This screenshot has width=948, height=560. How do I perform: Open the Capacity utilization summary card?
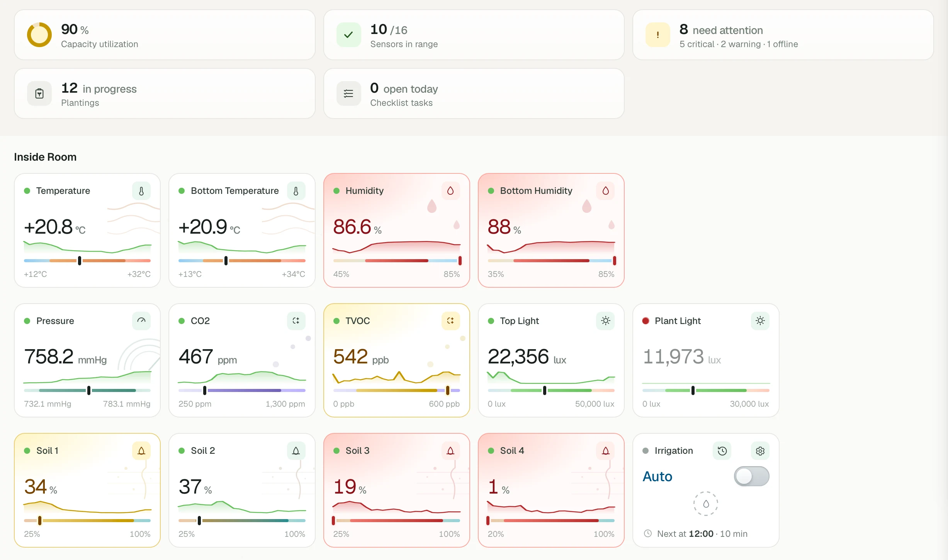(165, 35)
